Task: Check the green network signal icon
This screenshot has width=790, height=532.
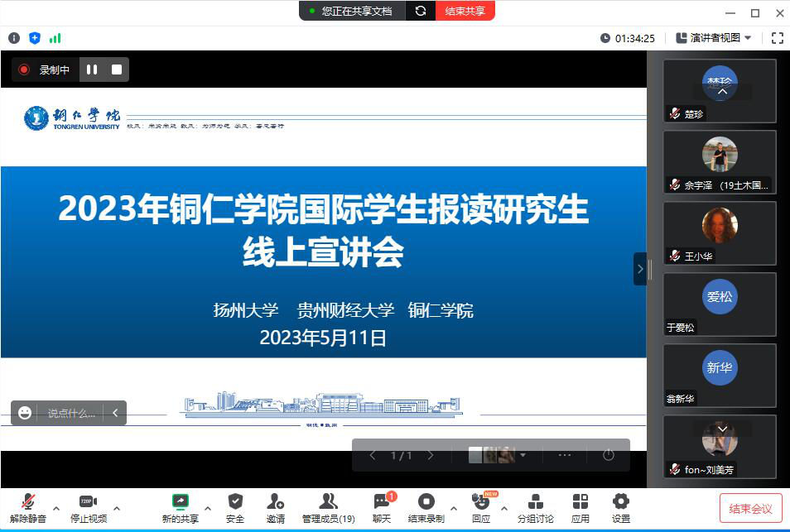Action: pos(55,38)
